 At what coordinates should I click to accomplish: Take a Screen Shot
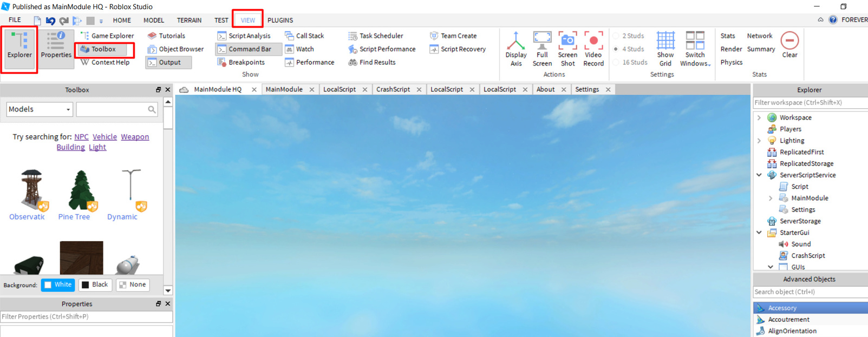(567, 49)
